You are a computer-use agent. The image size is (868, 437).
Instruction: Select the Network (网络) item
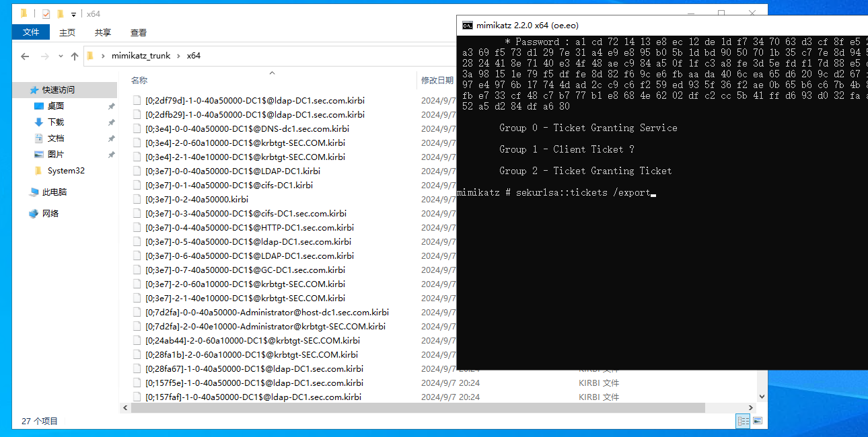(50, 214)
